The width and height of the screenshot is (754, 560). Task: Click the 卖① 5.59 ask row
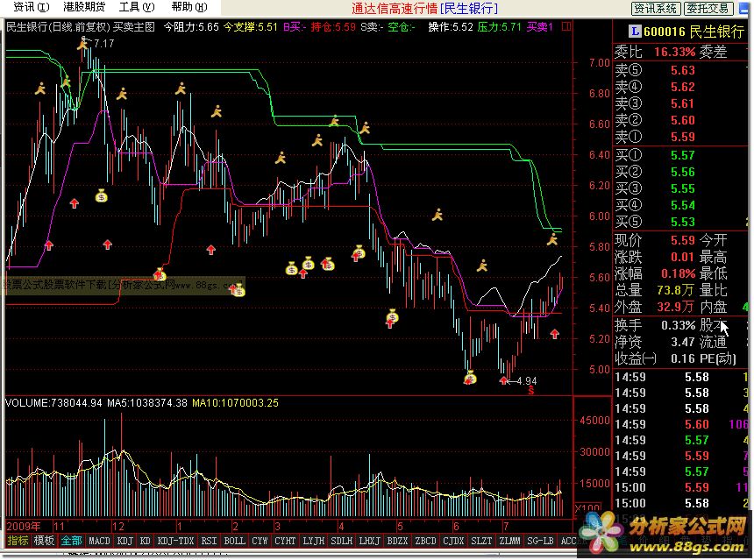[x=679, y=137]
